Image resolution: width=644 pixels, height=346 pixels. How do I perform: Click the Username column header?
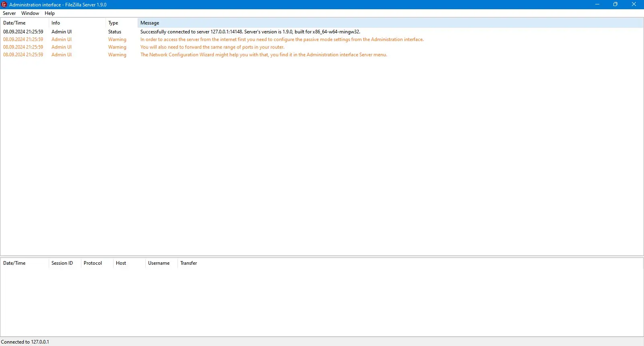(161, 263)
